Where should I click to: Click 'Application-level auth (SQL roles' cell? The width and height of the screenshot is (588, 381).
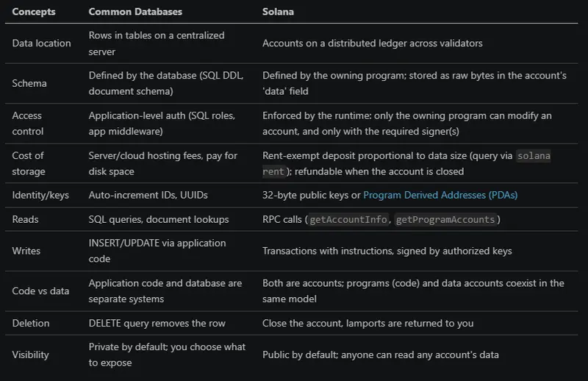(162, 124)
